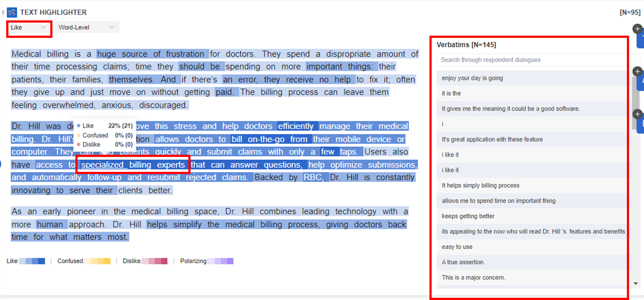644x300 pixels.
Task: Click the drag handle beside Text Highlighter title
Action: (3, 12)
